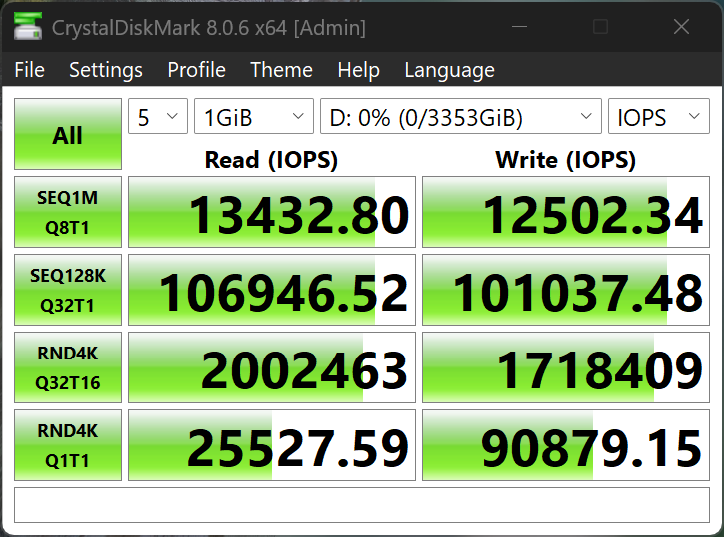Open the Help menu
The width and height of the screenshot is (724, 537).
pos(358,70)
